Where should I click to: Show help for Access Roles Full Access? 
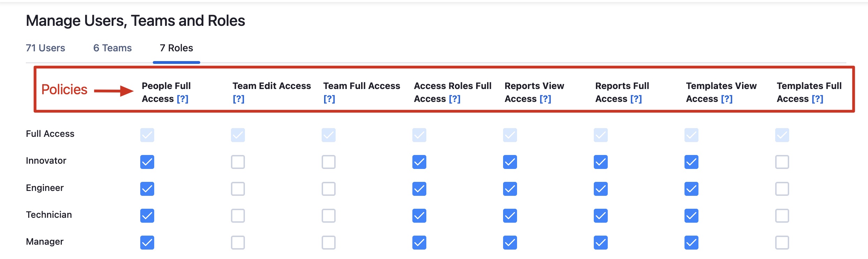point(455,99)
